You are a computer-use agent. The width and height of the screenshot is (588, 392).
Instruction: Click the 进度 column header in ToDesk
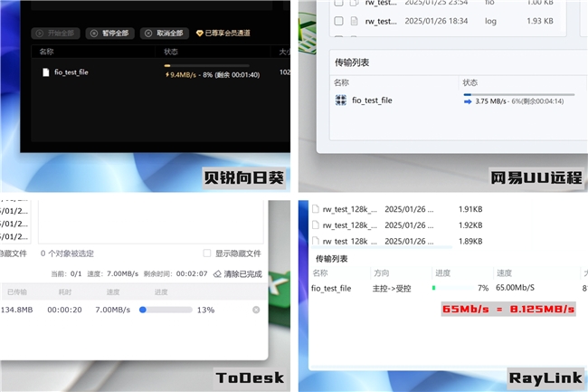(x=161, y=292)
